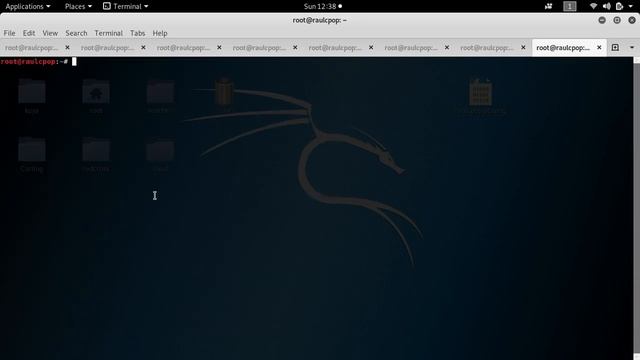Click the screen recorder camera icon
This screenshot has height=360, width=640.
548,6
